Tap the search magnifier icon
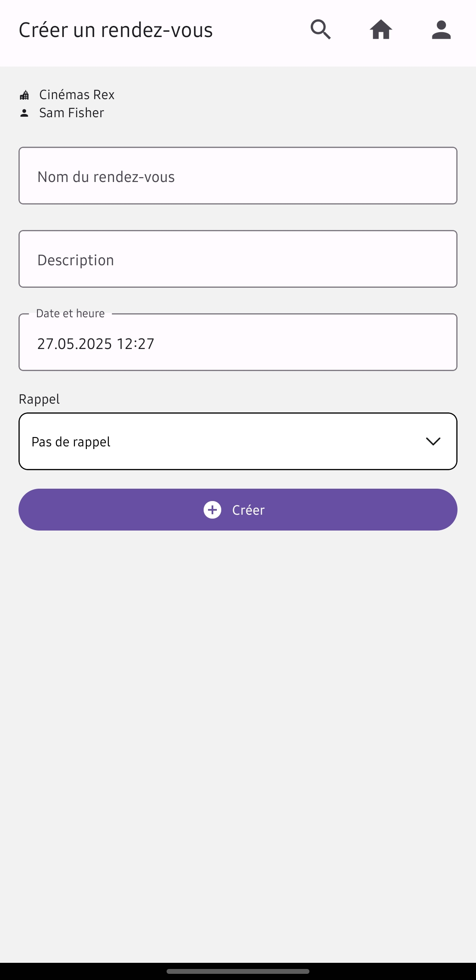The height and width of the screenshot is (980, 476). click(x=320, y=30)
